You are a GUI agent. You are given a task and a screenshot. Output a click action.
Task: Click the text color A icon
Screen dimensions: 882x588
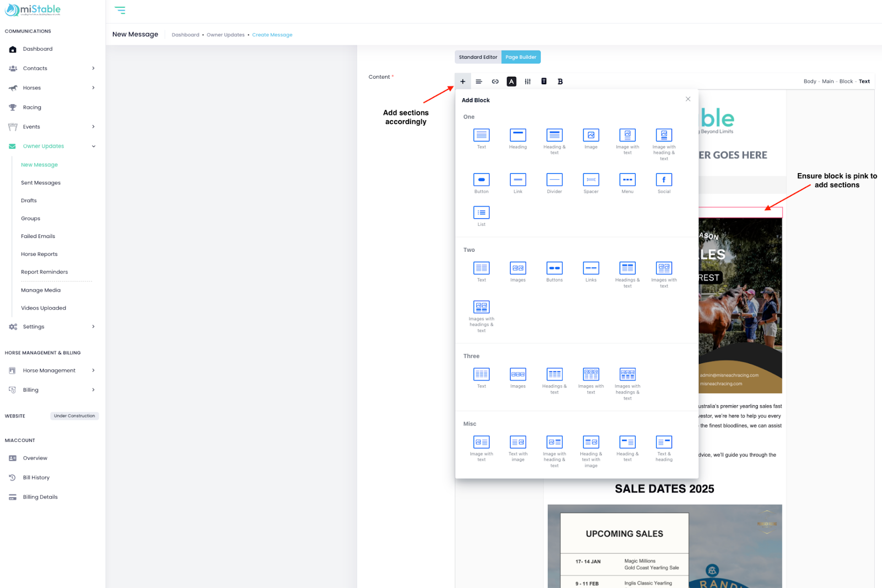click(x=512, y=82)
